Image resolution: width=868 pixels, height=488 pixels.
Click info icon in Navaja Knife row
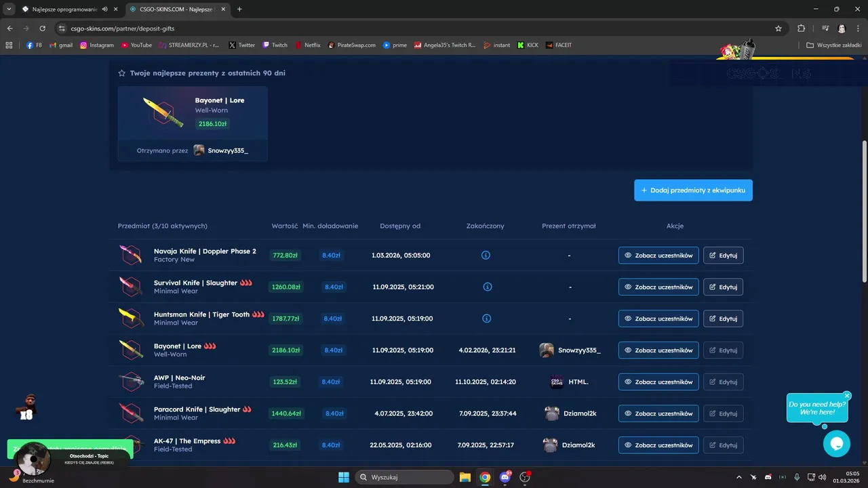click(486, 256)
